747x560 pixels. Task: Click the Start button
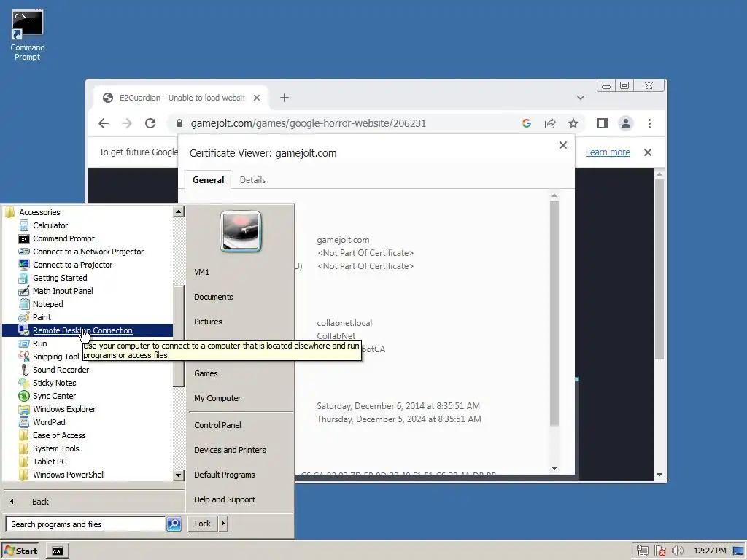(x=20, y=551)
